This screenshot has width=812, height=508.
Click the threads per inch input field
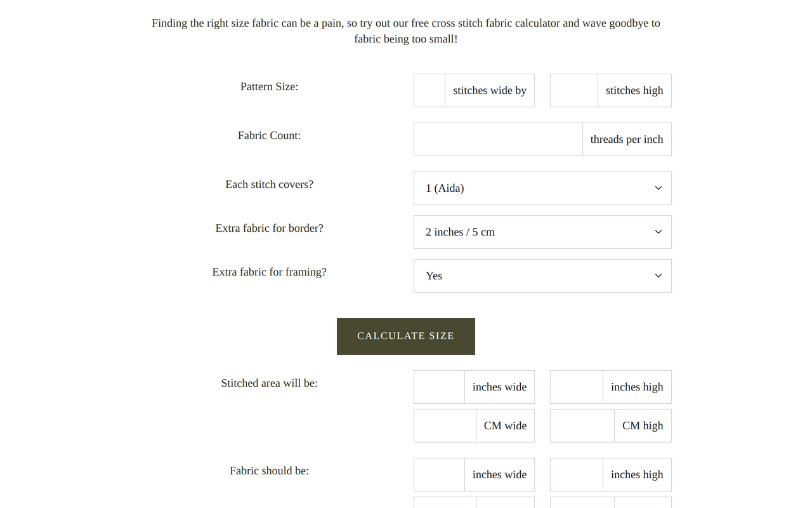(x=497, y=139)
